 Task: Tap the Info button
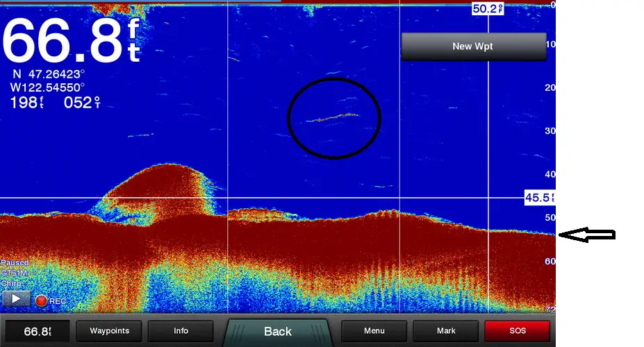(x=181, y=331)
